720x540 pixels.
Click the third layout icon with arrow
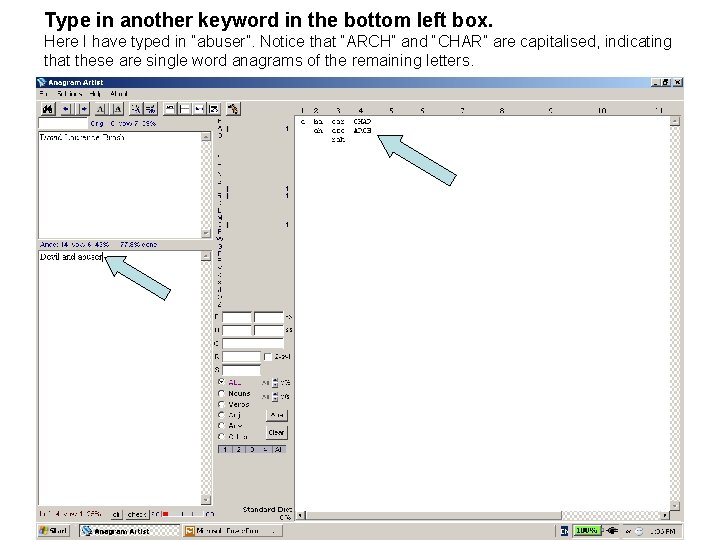pyautogui.click(x=199, y=109)
